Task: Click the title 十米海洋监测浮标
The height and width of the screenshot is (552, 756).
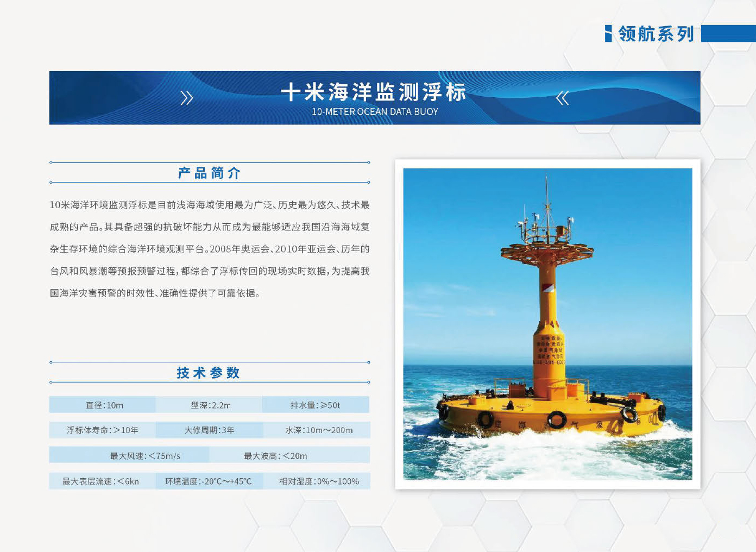Action: point(374,92)
